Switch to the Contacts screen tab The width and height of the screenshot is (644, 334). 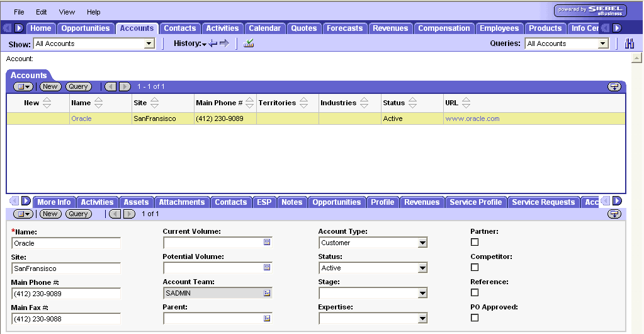click(x=180, y=28)
